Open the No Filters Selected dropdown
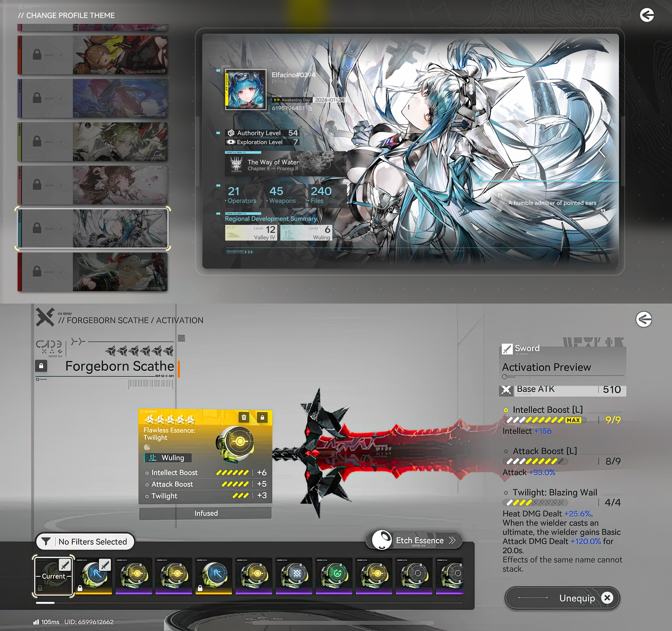672x631 pixels. point(93,542)
